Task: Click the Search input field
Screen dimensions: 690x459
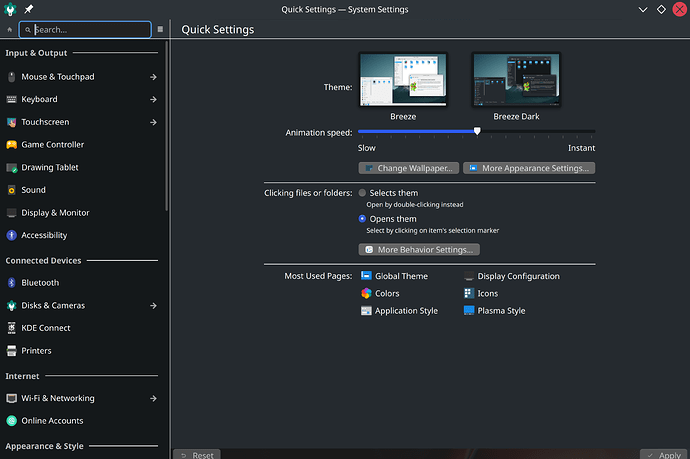Action: tap(85, 29)
